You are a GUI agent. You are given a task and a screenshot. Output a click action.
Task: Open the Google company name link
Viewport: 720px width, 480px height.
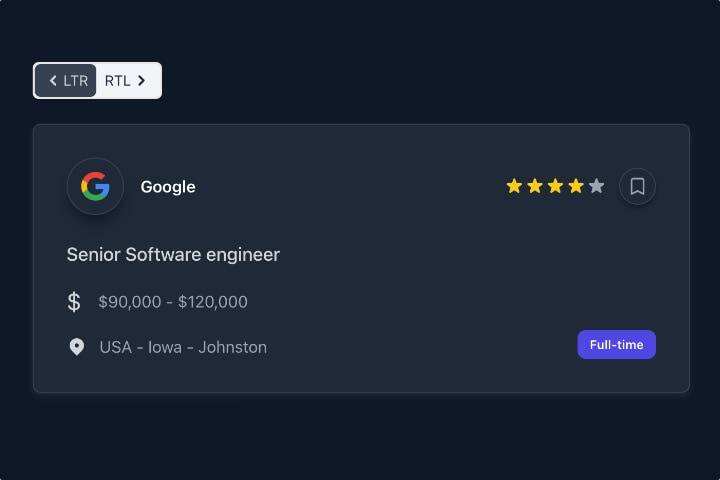click(x=168, y=187)
